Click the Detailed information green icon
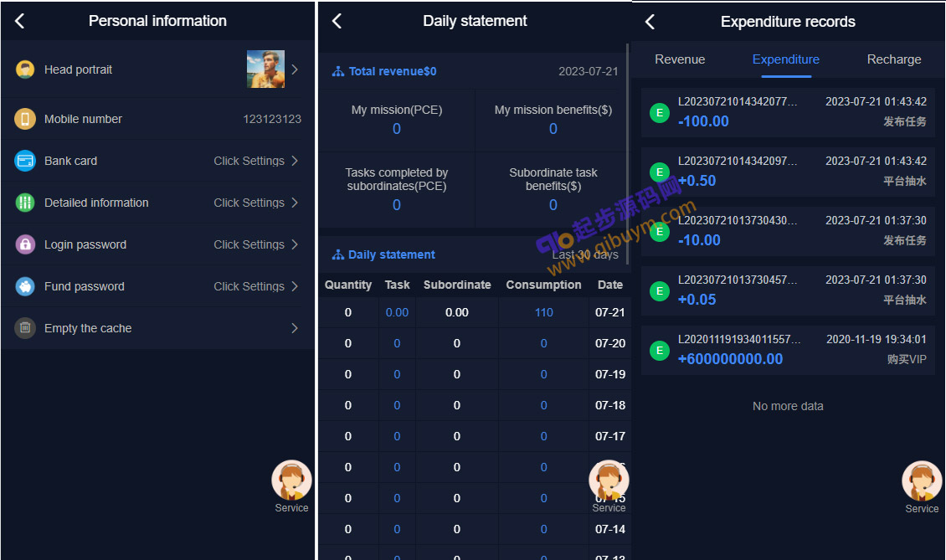 (25, 203)
